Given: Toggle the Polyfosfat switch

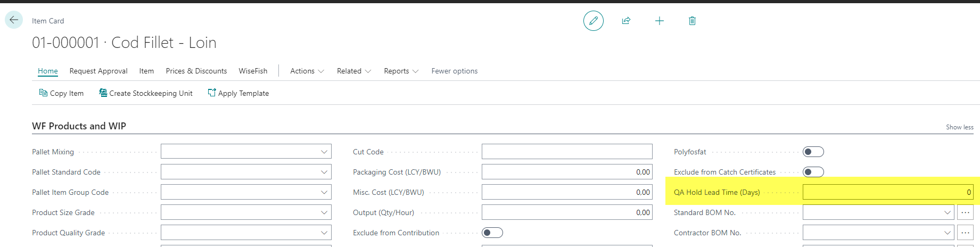Looking at the screenshot, I should pos(813,152).
